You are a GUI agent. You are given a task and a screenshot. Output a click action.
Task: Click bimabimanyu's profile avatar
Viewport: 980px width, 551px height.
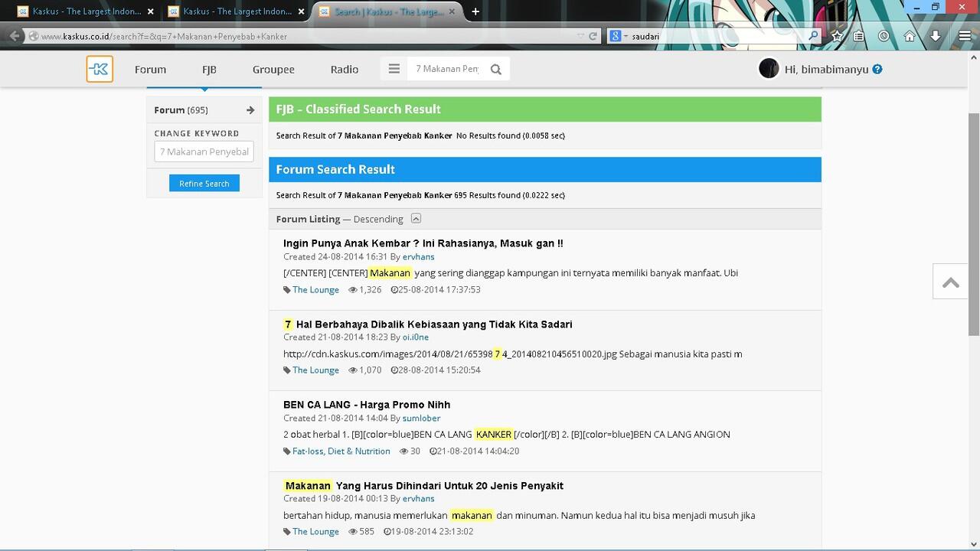(769, 69)
